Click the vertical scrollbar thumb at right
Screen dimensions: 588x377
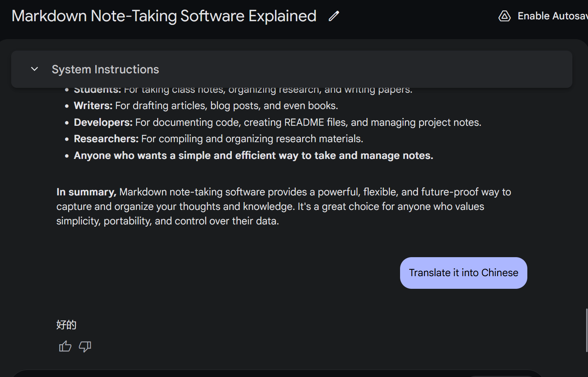click(x=587, y=330)
